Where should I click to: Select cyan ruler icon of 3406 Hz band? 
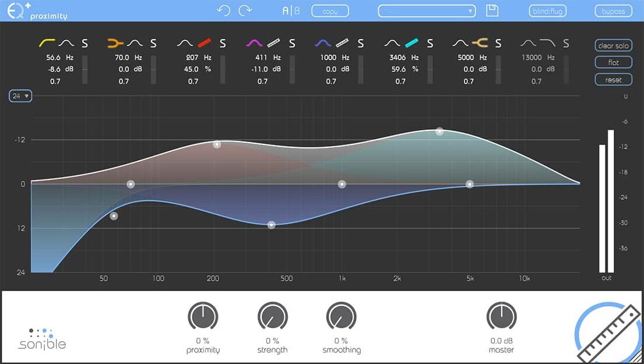(411, 43)
